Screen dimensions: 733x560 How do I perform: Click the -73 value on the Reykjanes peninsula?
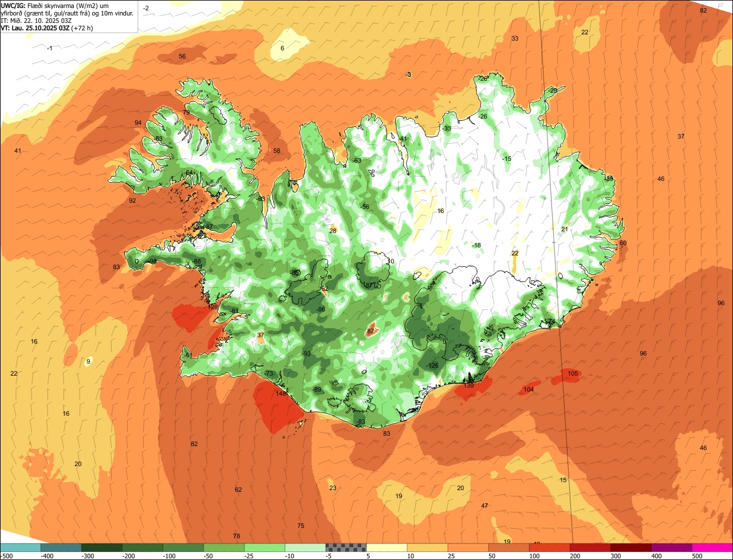[x=269, y=373]
